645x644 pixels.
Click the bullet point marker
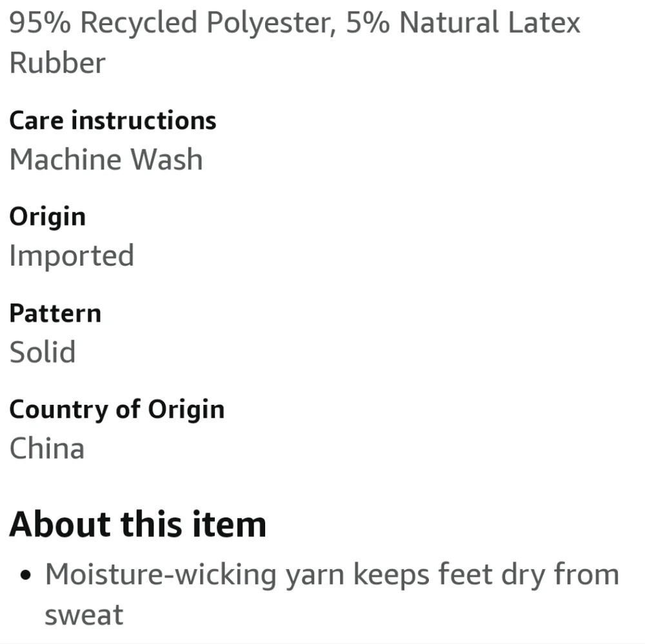26,574
